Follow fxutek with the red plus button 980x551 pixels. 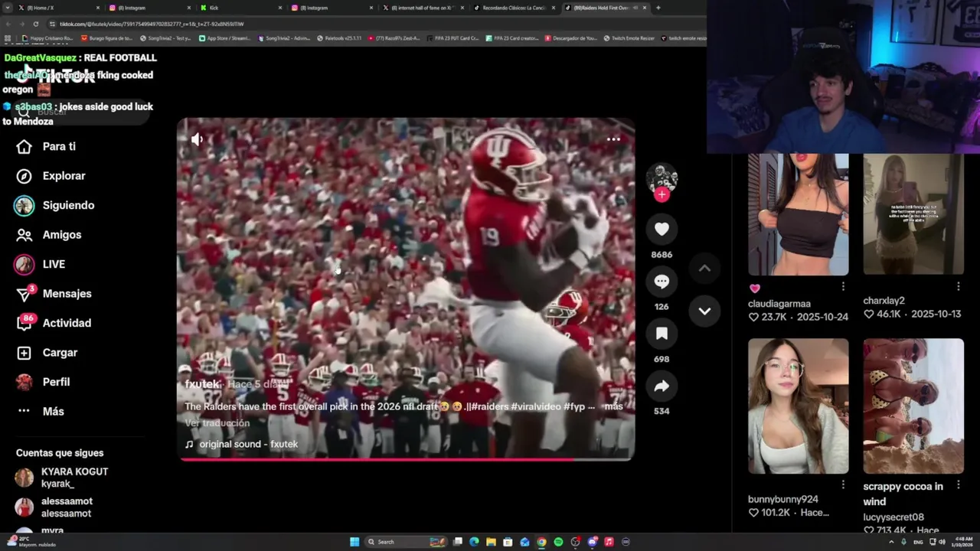coord(661,194)
